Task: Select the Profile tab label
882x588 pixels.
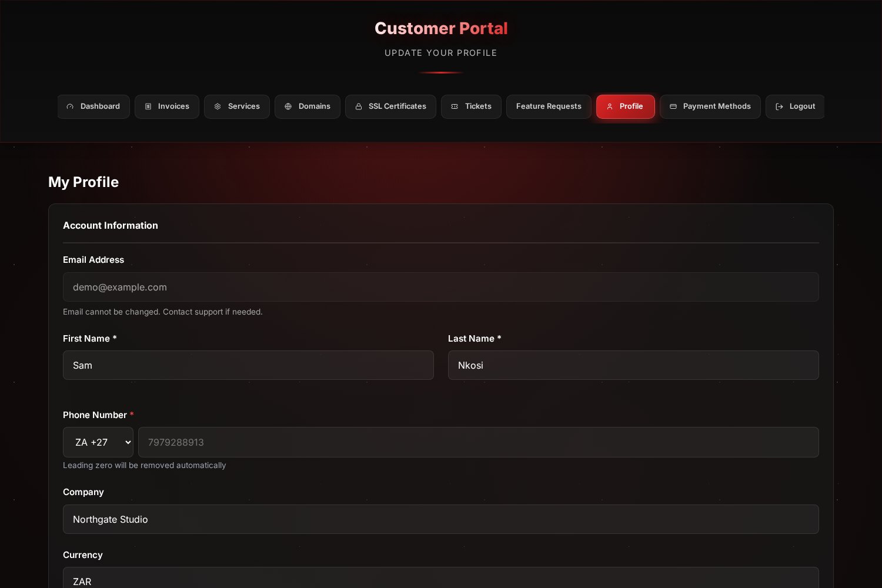Action: (631, 106)
